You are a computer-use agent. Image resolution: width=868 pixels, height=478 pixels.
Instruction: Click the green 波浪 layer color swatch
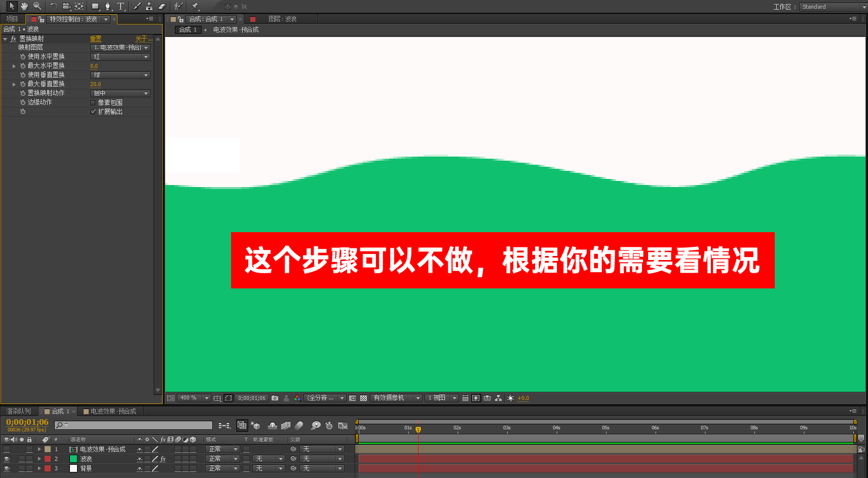tap(73, 459)
